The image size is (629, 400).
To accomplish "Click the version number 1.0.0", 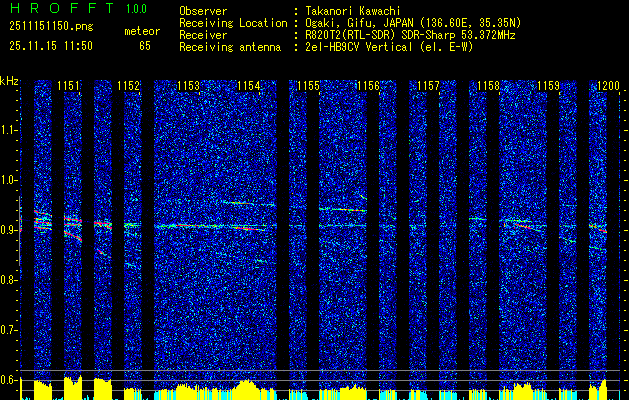I will pos(136,9).
